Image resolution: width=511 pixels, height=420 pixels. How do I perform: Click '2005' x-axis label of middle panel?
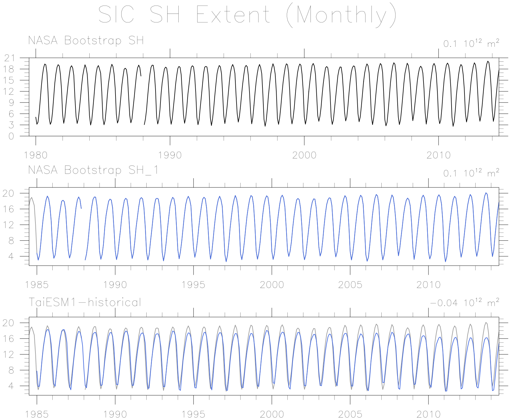pyautogui.click(x=350, y=285)
